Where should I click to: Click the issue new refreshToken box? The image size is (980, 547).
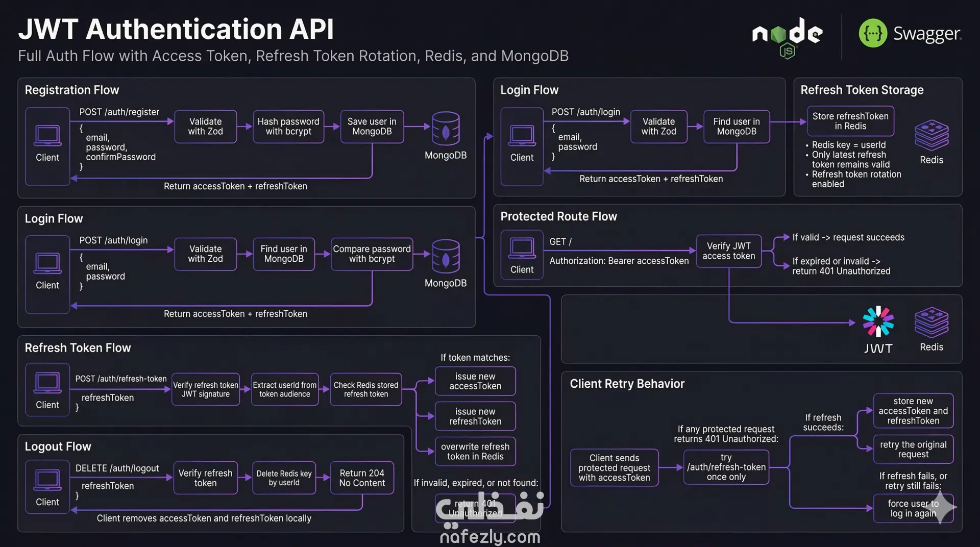(x=475, y=416)
